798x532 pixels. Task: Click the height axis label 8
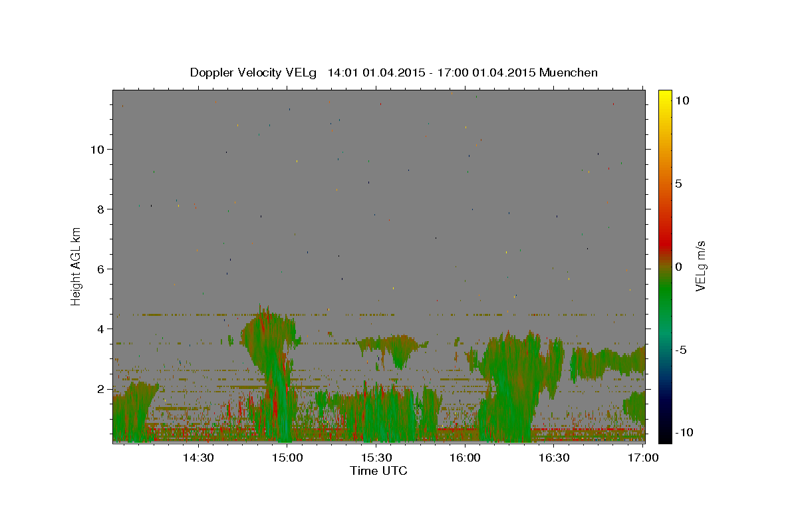pos(101,209)
